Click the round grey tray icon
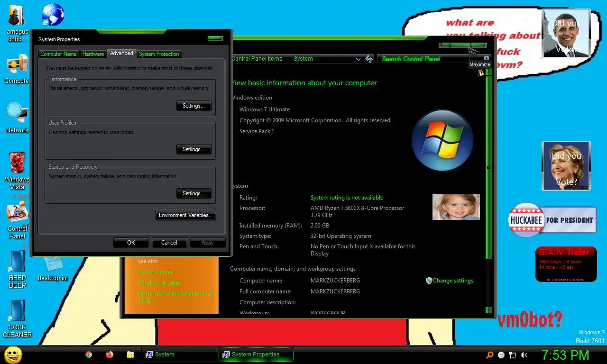Screen dimensions: 607x364 [x=501, y=355]
